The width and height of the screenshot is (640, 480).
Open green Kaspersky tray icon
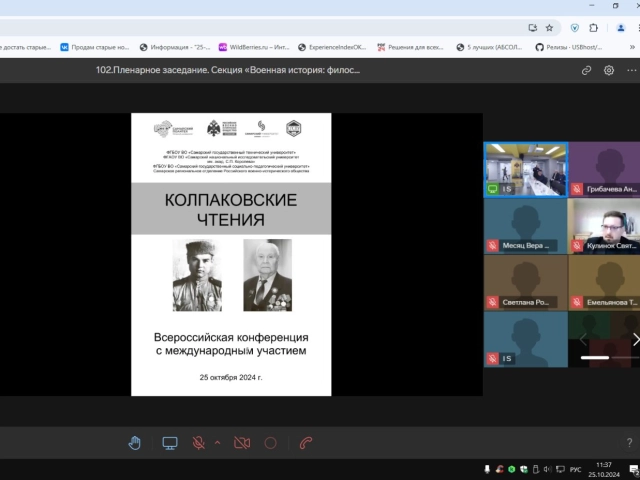click(511, 469)
